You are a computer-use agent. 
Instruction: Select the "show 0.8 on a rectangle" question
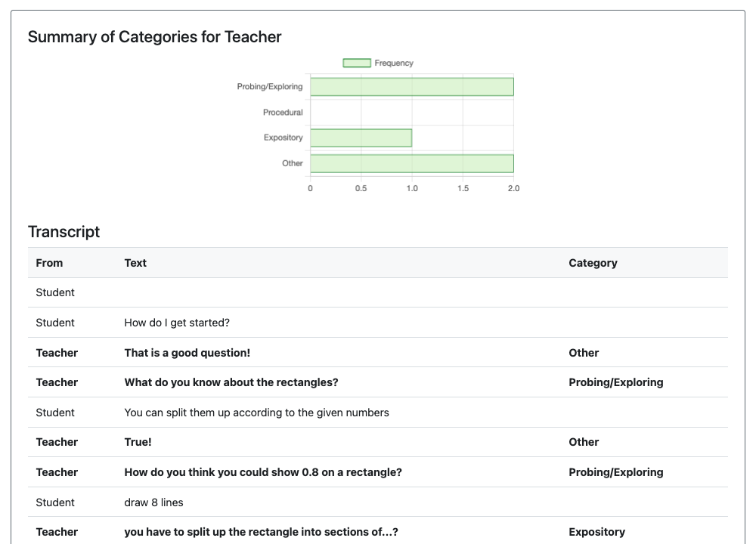click(262, 472)
